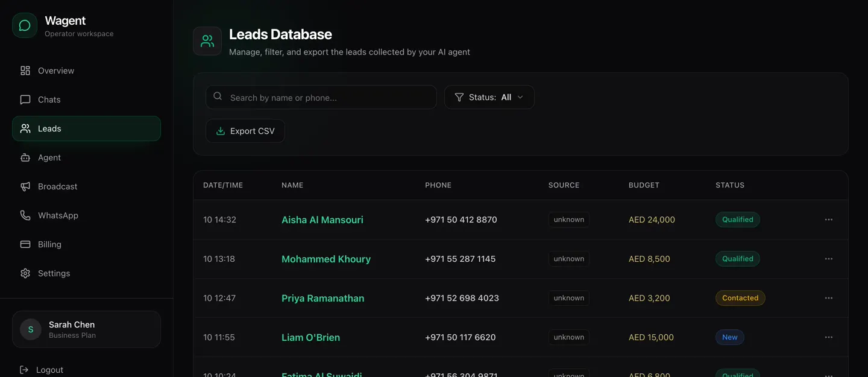Screen dimensions: 868x377
Task: Open Priya Ramanathan lead
Action: [322, 298]
